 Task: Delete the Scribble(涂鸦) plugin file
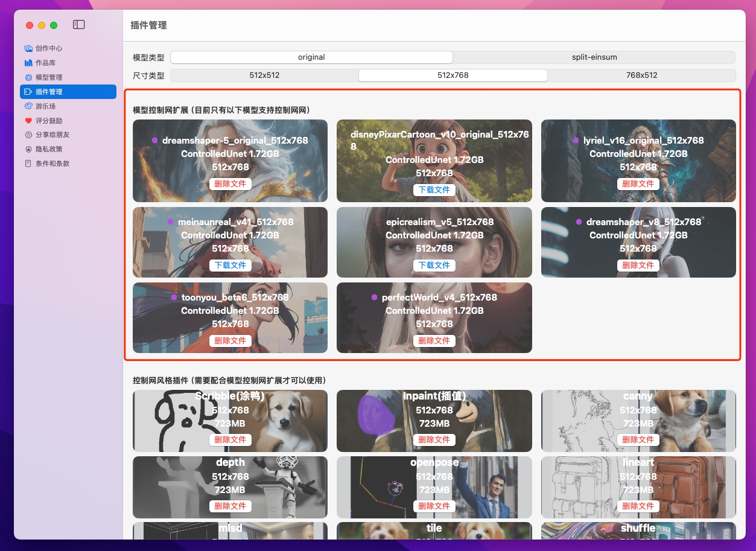230,439
